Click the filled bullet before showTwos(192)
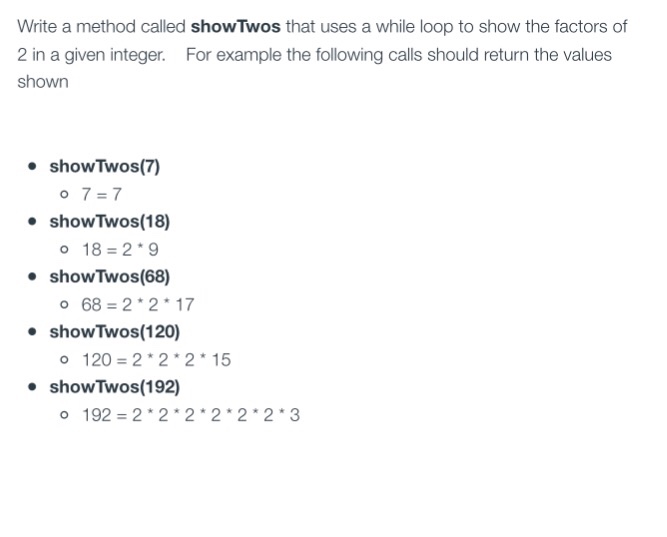 coord(35,387)
